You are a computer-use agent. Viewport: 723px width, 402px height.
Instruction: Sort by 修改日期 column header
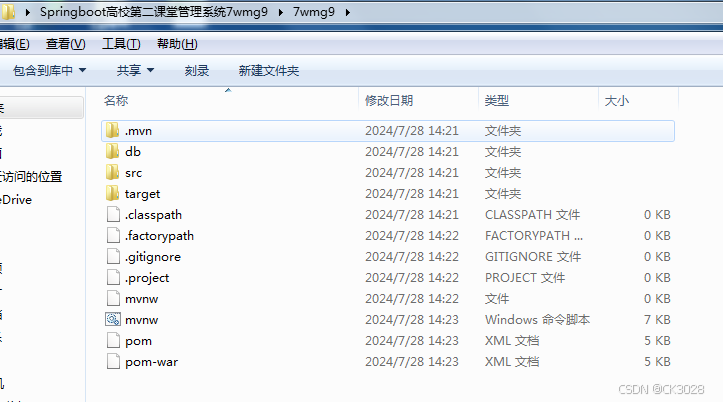[389, 100]
